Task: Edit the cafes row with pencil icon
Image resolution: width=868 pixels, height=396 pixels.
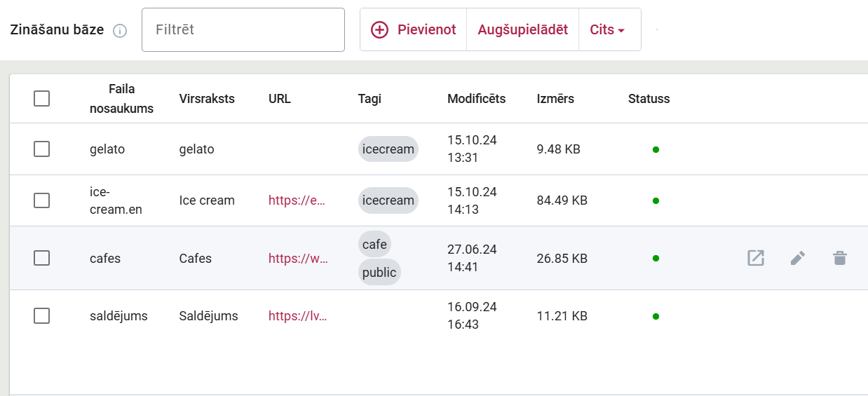Action: click(797, 258)
